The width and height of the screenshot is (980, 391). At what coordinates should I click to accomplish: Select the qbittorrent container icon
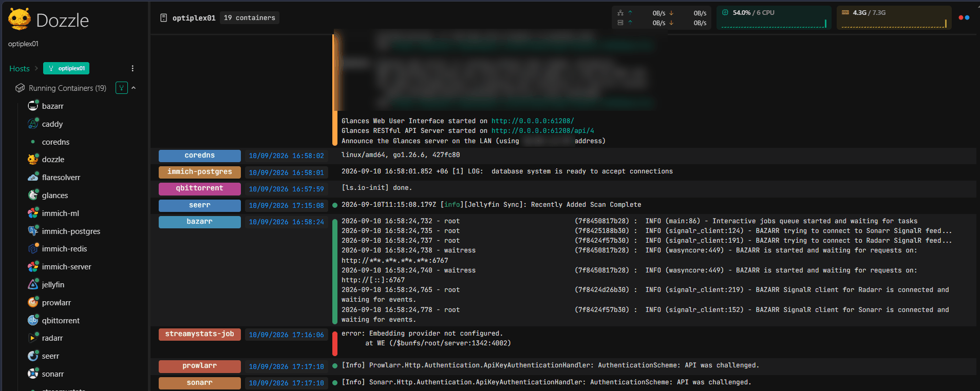coord(33,320)
